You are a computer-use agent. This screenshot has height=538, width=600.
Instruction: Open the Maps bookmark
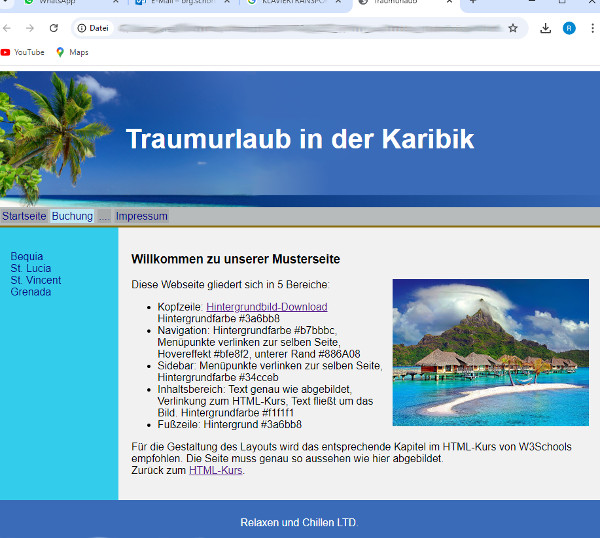tap(72, 52)
